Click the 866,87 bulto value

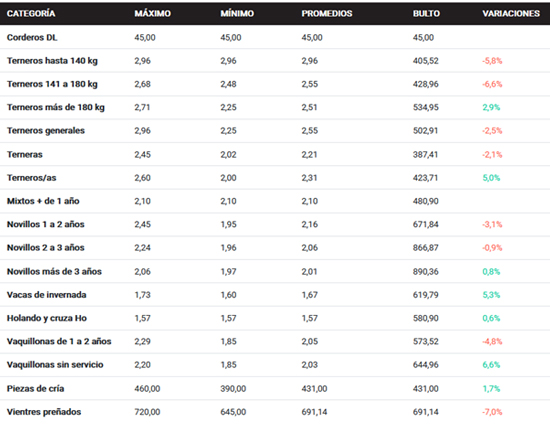coord(425,248)
